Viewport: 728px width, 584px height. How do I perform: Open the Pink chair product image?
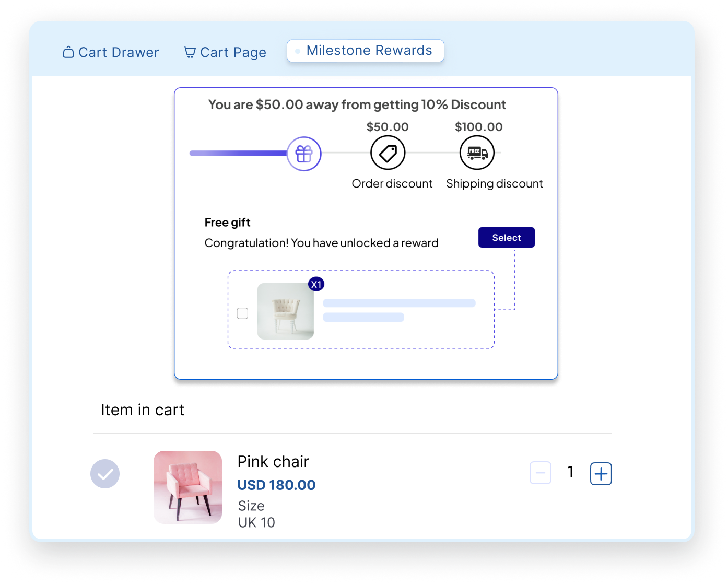(x=187, y=487)
